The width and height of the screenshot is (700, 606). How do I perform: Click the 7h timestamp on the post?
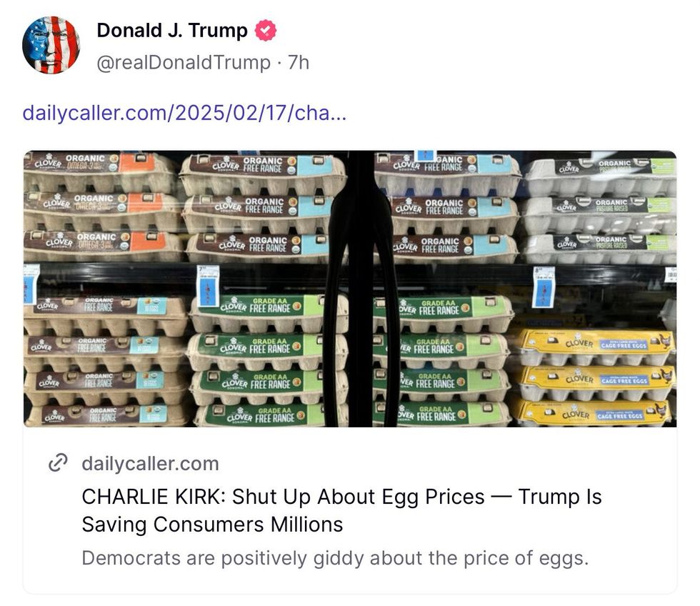click(301, 62)
